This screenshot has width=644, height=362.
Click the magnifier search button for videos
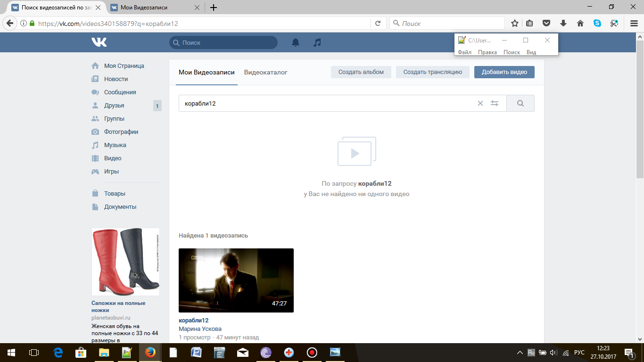pyautogui.click(x=520, y=103)
